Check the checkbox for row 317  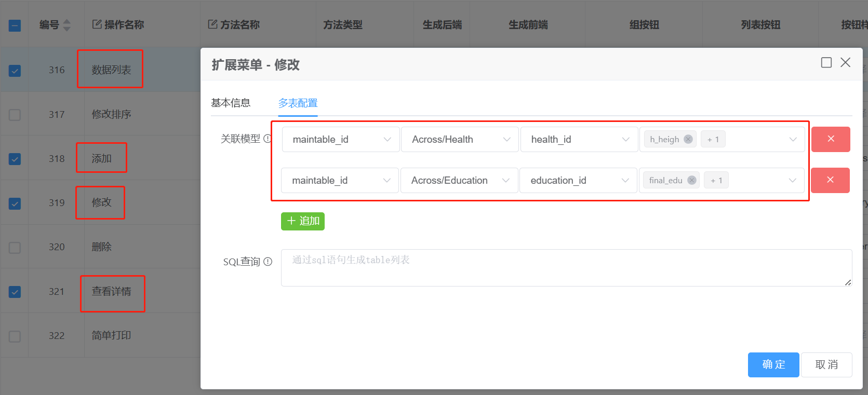coord(15,115)
